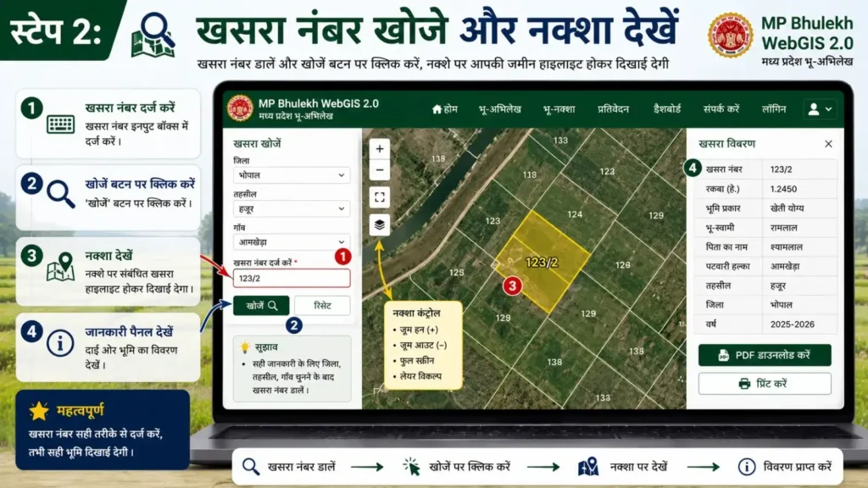Open the जिला dropdown showing भोपाल
The height and width of the screenshot is (488, 868).
(292, 175)
